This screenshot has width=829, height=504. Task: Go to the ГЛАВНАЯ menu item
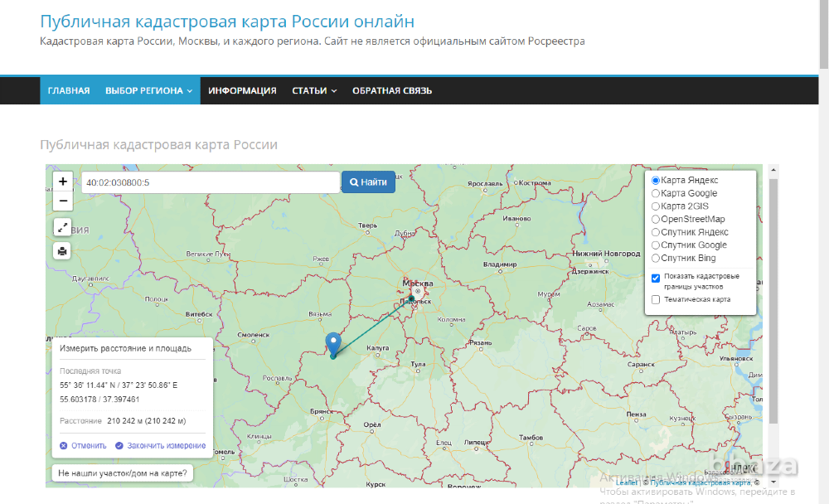[67, 90]
